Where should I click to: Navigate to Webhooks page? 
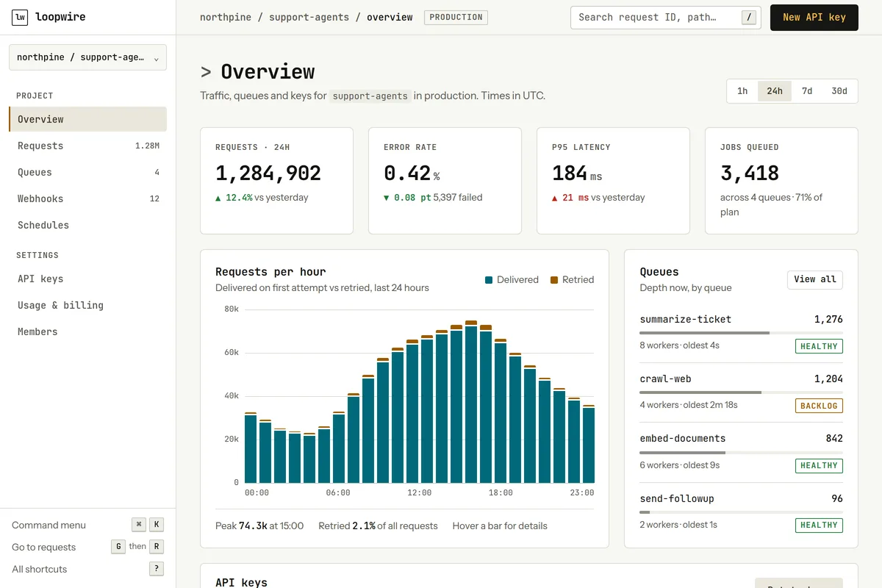[87, 198]
